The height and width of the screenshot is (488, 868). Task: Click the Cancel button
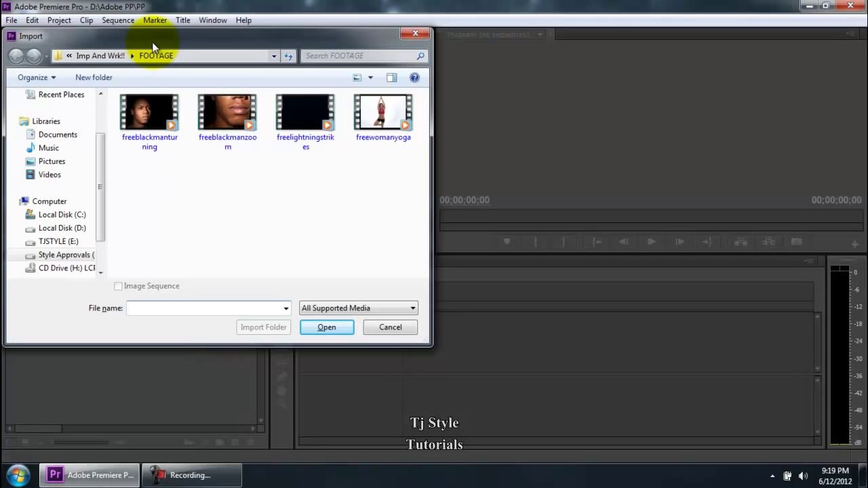[x=391, y=327]
